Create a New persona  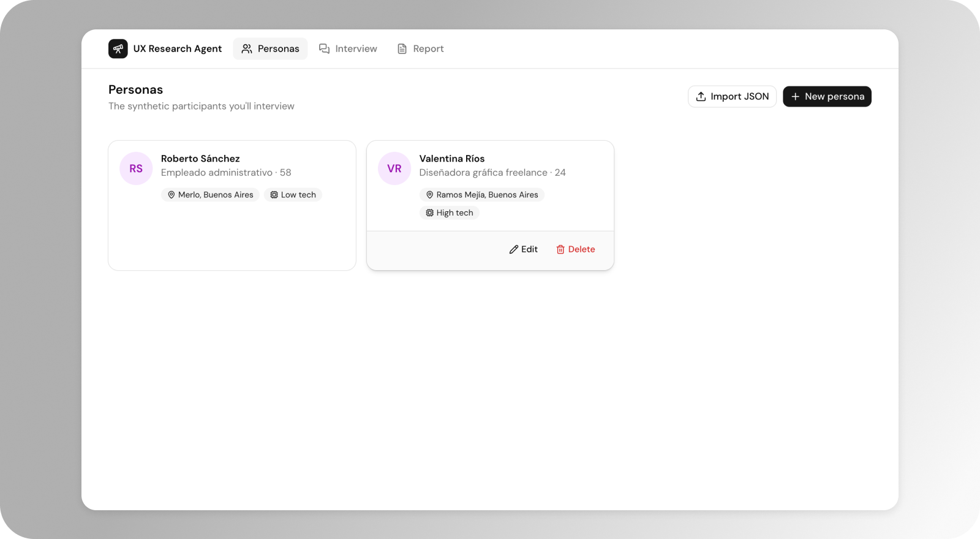(x=827, y=96)
